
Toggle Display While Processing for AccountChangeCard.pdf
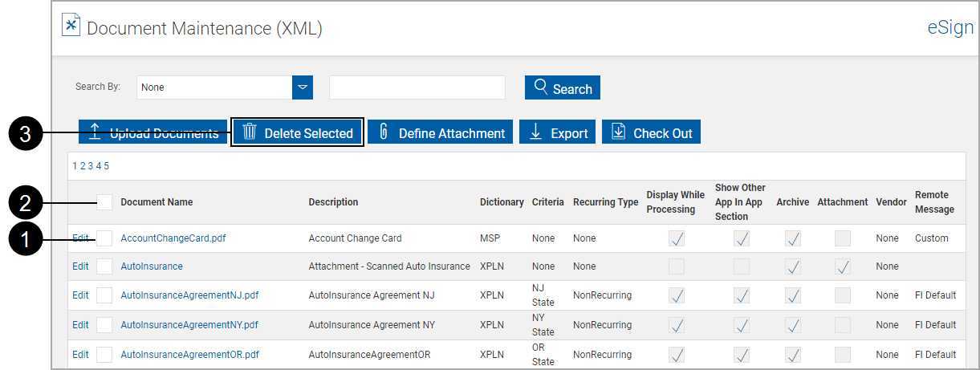point(677,238)
